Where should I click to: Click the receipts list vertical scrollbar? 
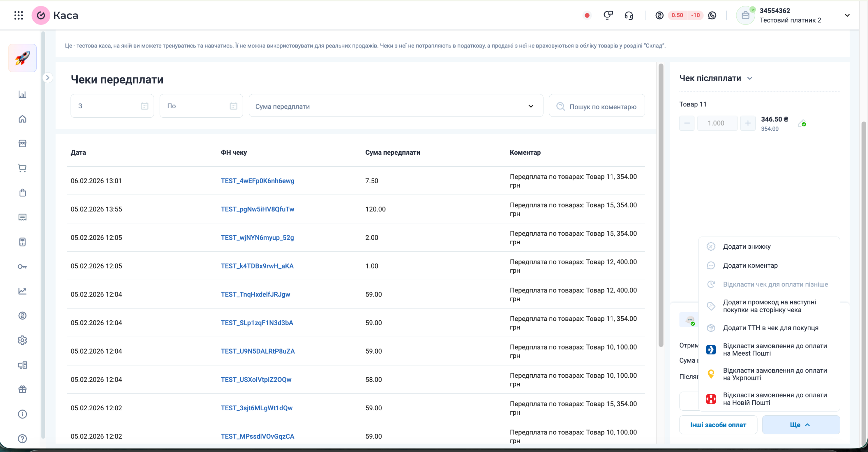(660, 204)
